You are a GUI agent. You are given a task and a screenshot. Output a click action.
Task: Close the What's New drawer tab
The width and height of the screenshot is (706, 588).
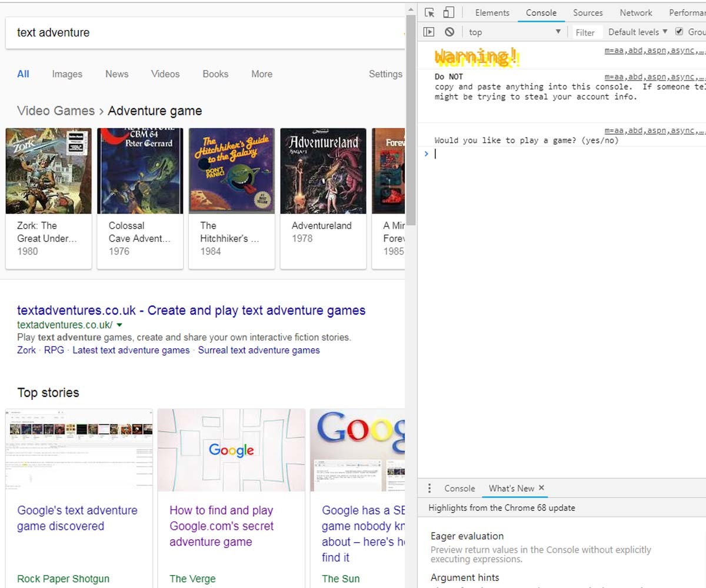point(541,487)
